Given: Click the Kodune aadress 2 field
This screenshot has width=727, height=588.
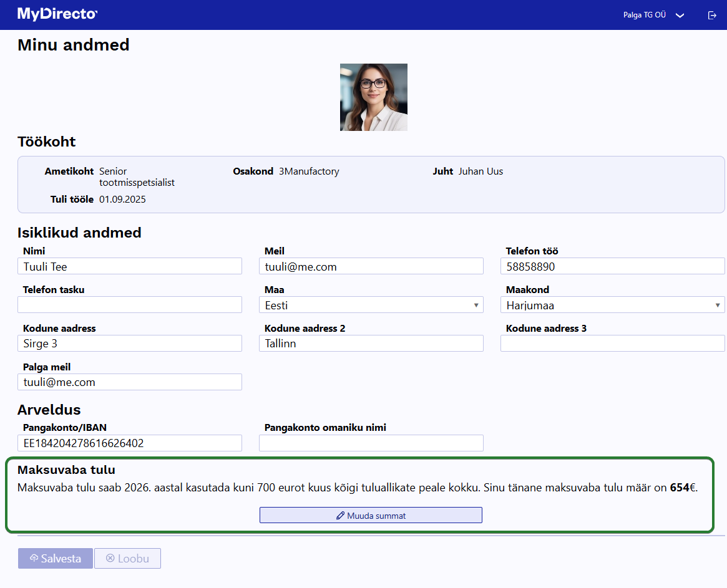Looking at the screenshot, I should tap(371, 344).
